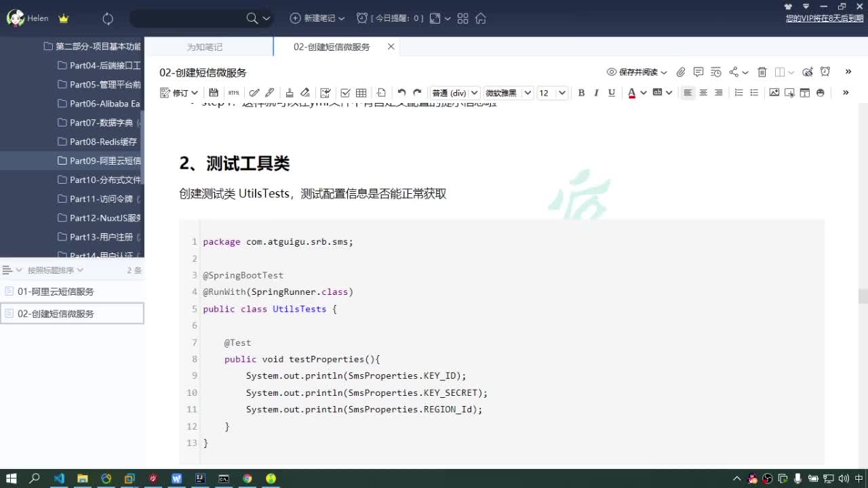Insert a table into note
The image size is (868, 488).
click(x=361, y=93)
